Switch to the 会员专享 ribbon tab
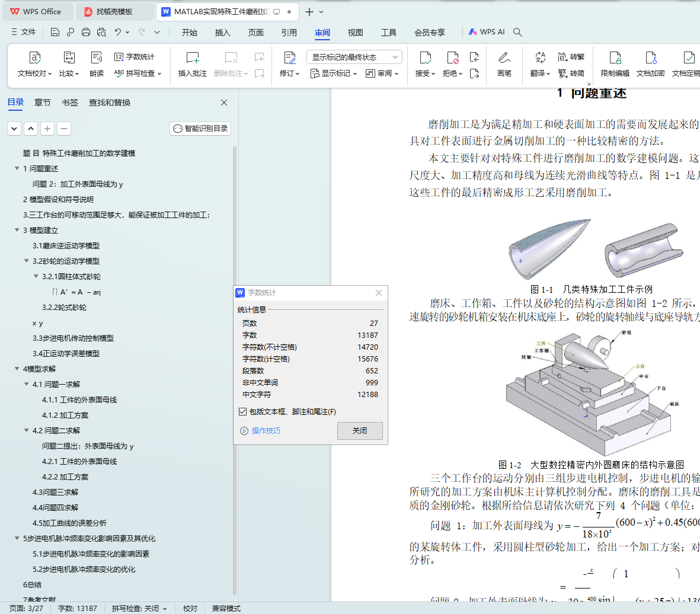The width and height of the screenshot is (700, 614). [x=430, y=32]
